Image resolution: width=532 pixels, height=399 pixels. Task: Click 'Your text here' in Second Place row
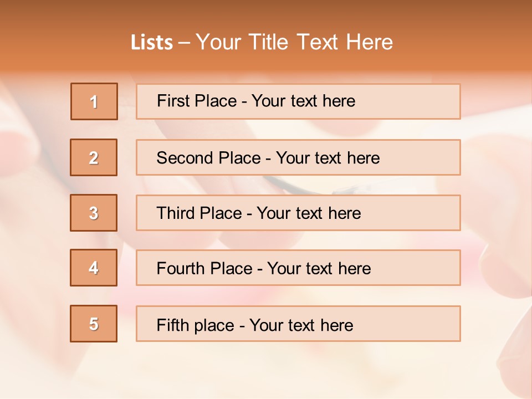[328, 158]
